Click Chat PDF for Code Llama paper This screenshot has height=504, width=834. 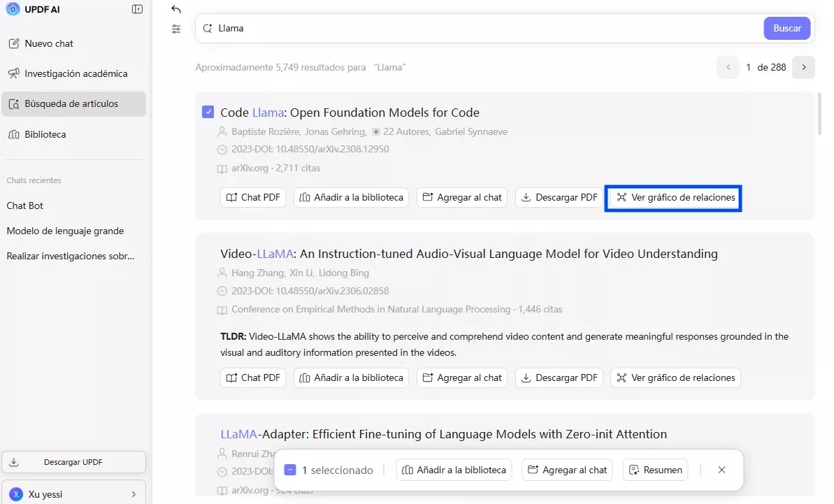click(253, 197)
